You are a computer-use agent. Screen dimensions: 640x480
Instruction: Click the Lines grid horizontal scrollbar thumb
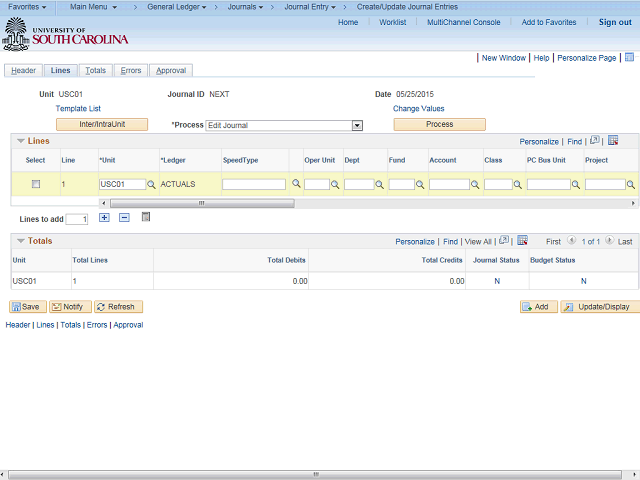[x=202, y=203]
